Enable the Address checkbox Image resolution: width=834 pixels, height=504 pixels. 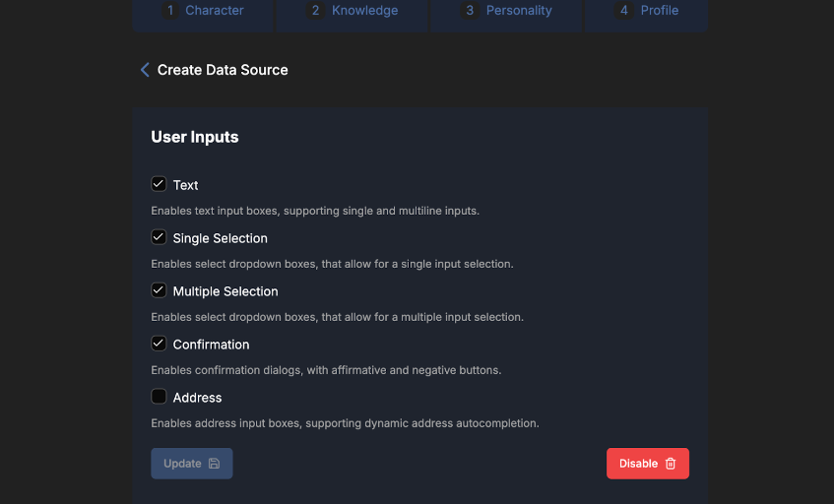click(x=159, y=397)
